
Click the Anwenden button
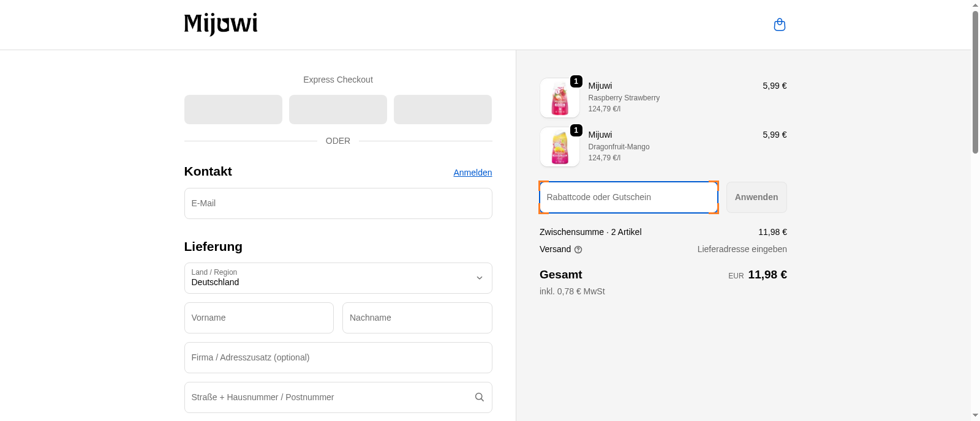click(756, 197)
